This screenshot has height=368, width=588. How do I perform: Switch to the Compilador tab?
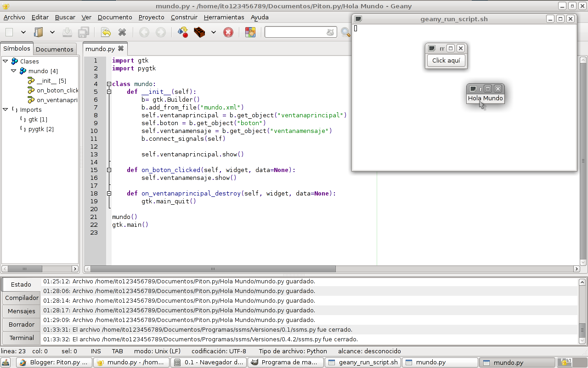(22, 298)
